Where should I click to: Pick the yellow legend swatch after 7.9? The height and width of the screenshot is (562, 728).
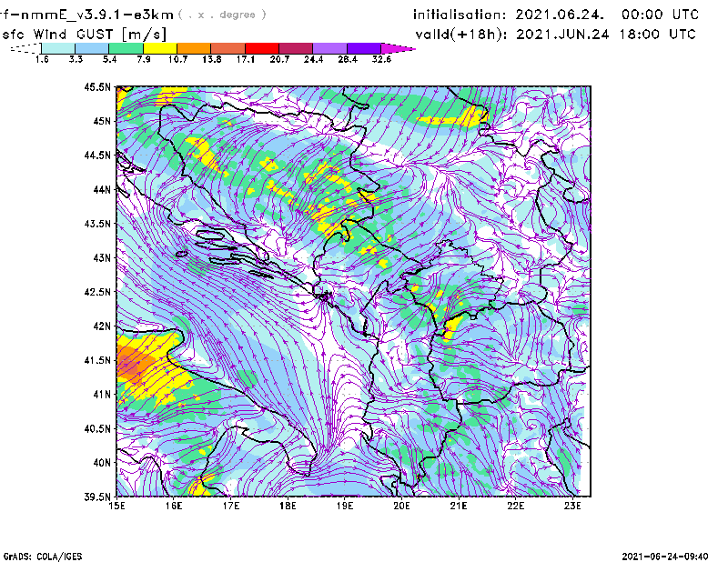pos(160,48)
